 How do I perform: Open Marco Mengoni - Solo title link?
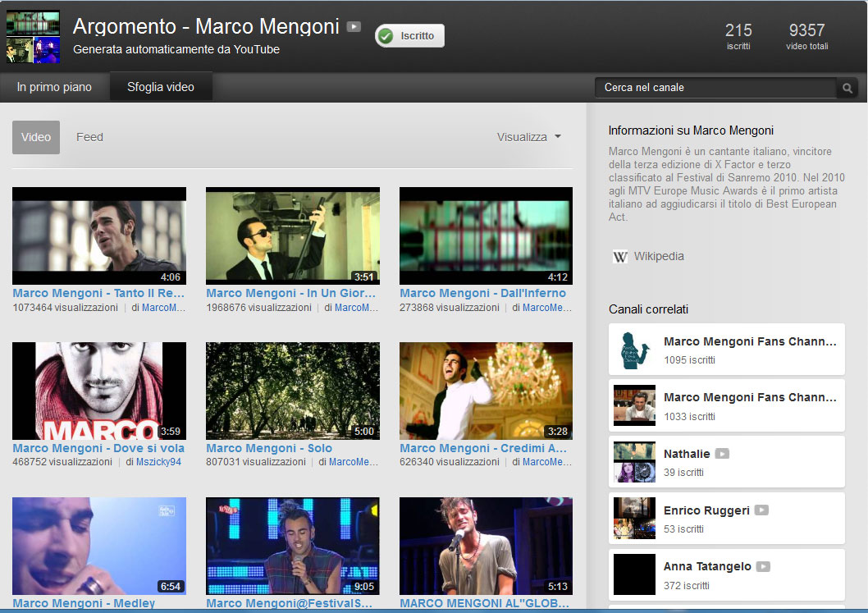click(x=269, y=448)
